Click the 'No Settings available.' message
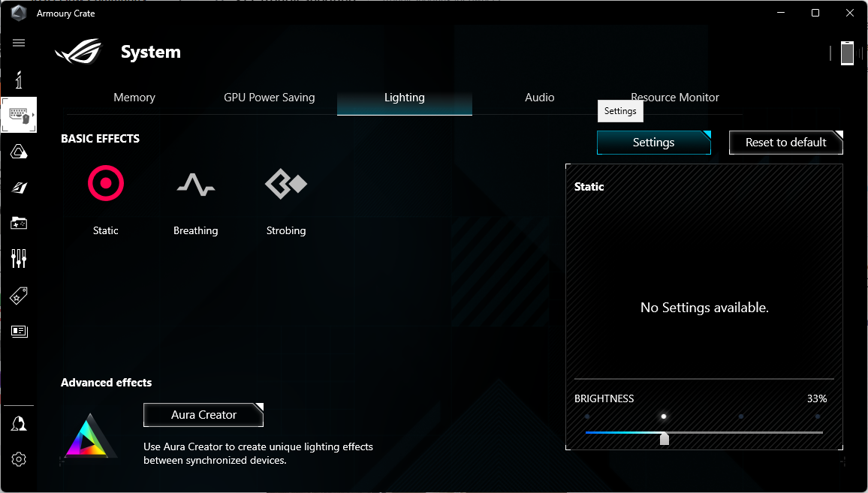868x493 pixels. 704,308
